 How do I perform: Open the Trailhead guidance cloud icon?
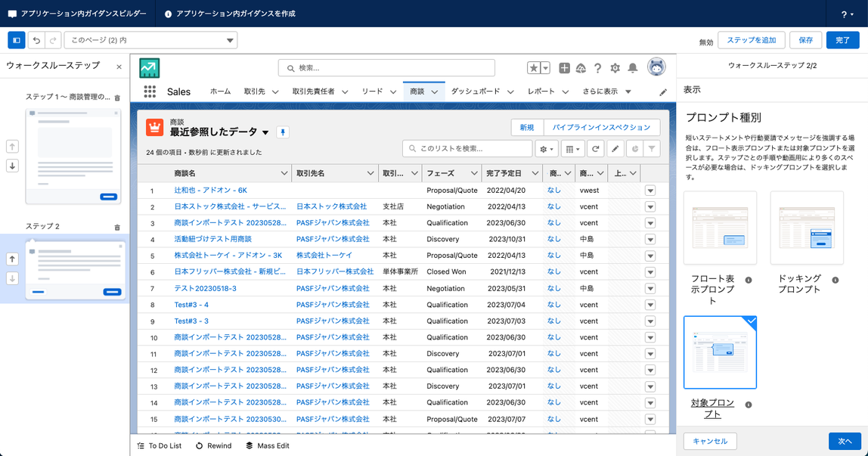pos(581,68)
